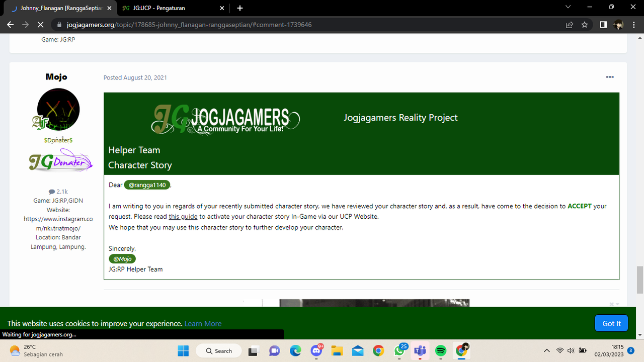The height and width of the screenshot is (362, 644).
Task: Open Wi-Fi network settings in tray
Action: pos(560,350)
